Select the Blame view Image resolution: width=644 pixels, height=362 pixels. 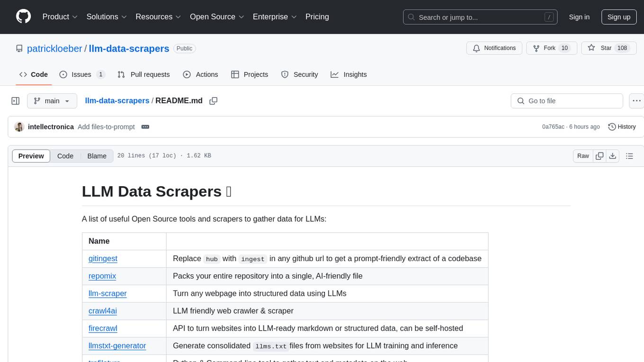point(97,156)
